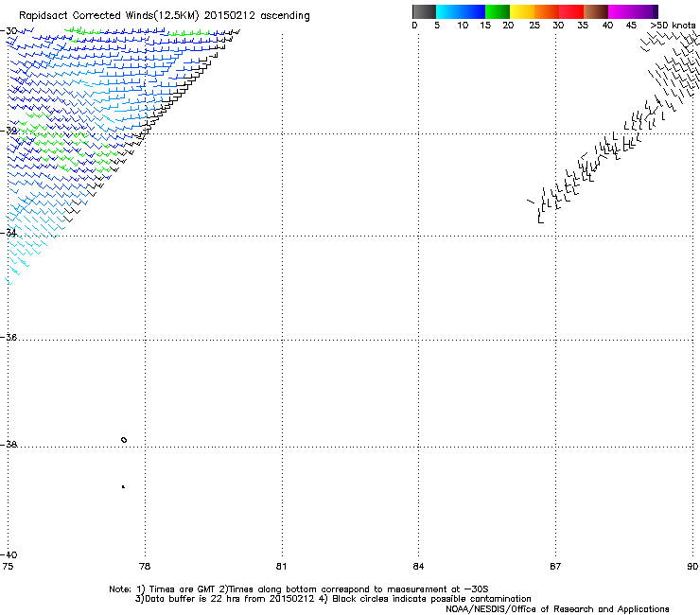Click longitude label 90 on the bottom axis

coord(692,567)
